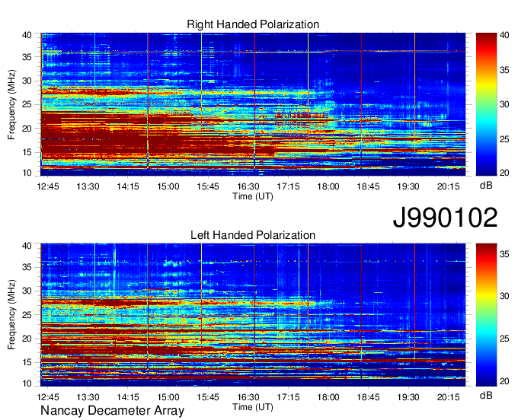Click the Right Handed plot's color scale bar
The image size is (518, 420).
click(x=486, y=104)
